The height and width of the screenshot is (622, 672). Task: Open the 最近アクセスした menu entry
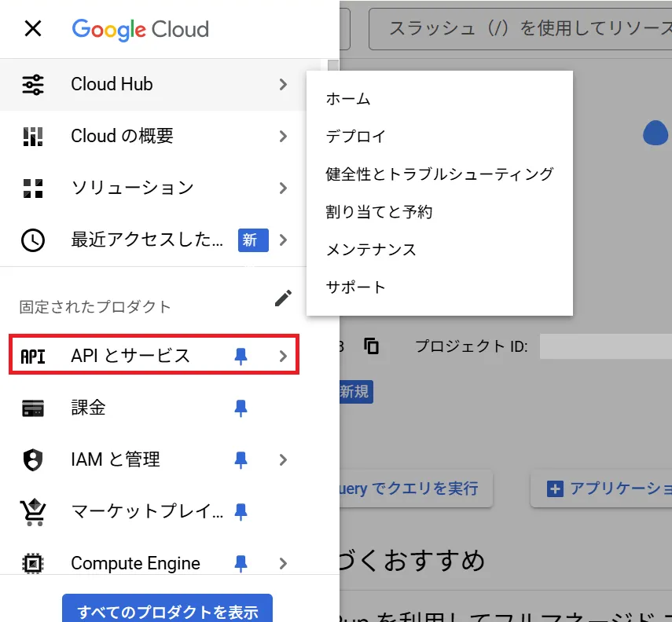[154, 240]
